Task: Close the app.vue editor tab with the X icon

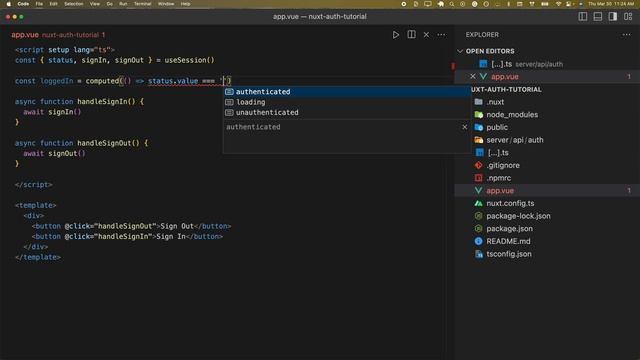Action: pos(426,35)
